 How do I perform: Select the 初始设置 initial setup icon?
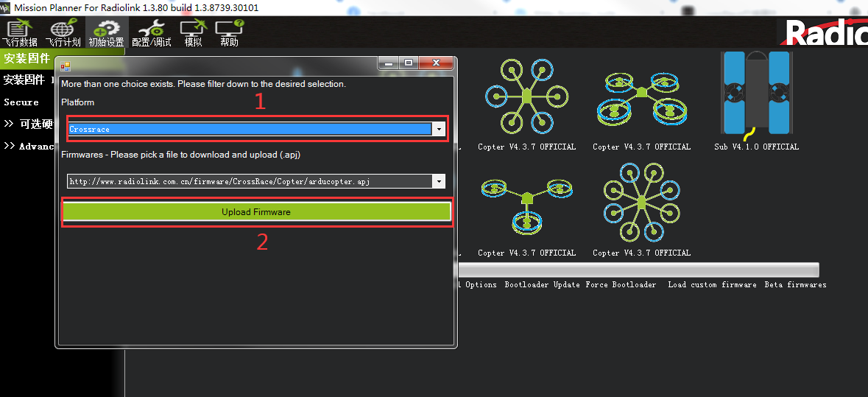[x=106, y=33]
